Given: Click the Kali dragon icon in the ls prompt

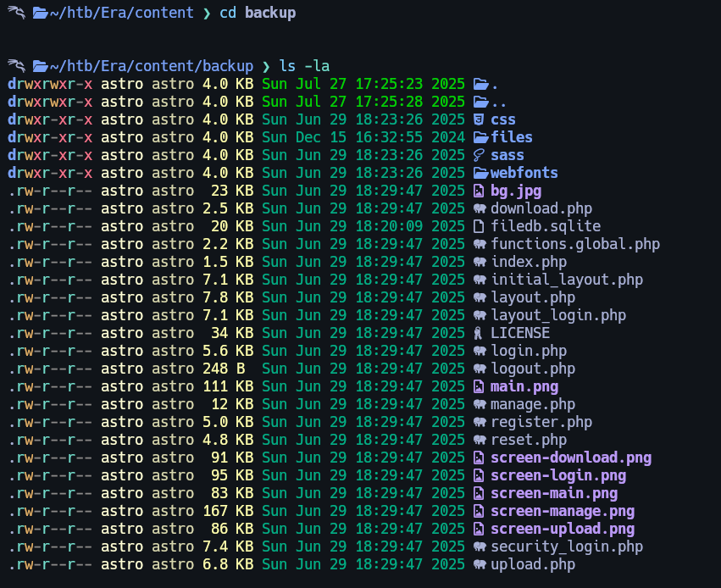Looking at the screenshot, I should (16, 66).
